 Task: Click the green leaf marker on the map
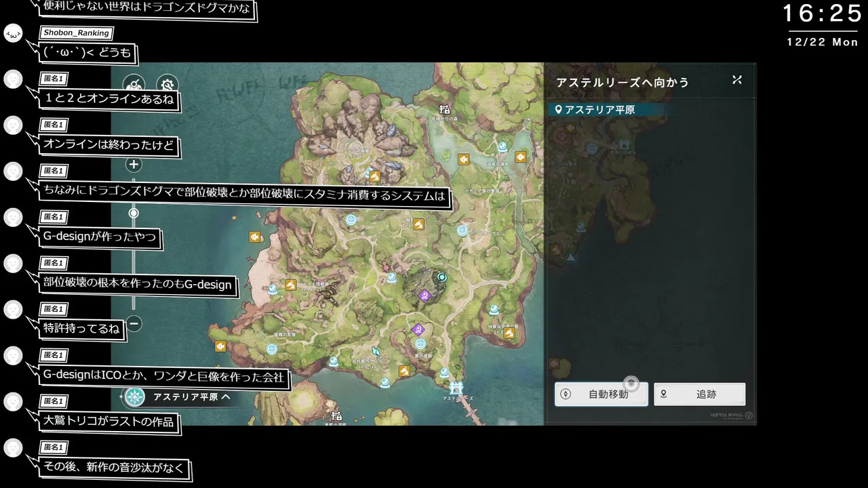click(x=375, y=351)
